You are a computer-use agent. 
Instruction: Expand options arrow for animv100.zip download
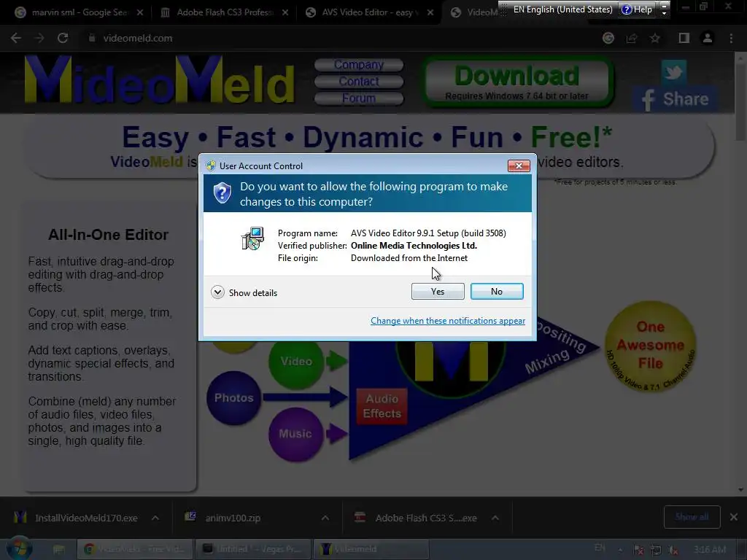pos(325,518)
